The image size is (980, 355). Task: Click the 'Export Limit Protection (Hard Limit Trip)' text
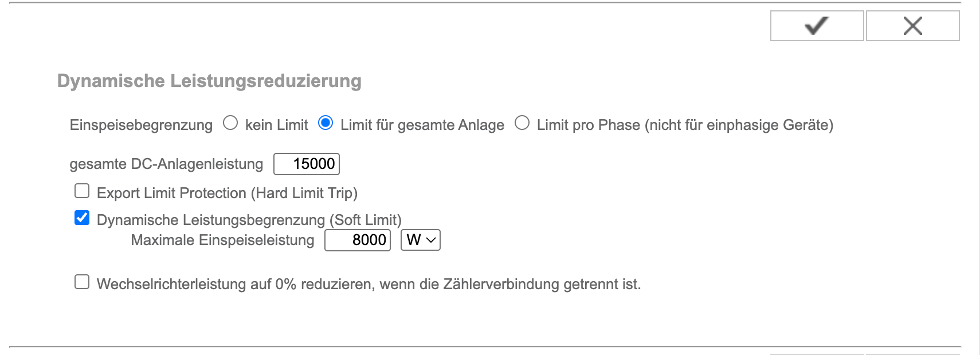click(x=227, y=193)
